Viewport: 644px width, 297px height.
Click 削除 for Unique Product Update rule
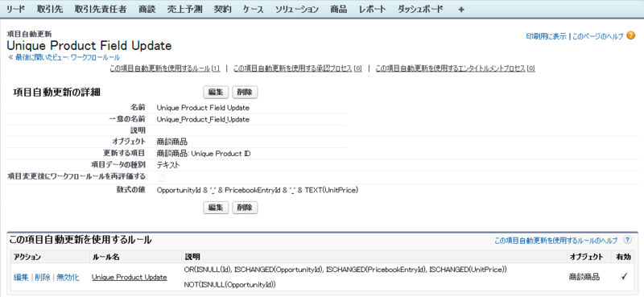point(43,278)
